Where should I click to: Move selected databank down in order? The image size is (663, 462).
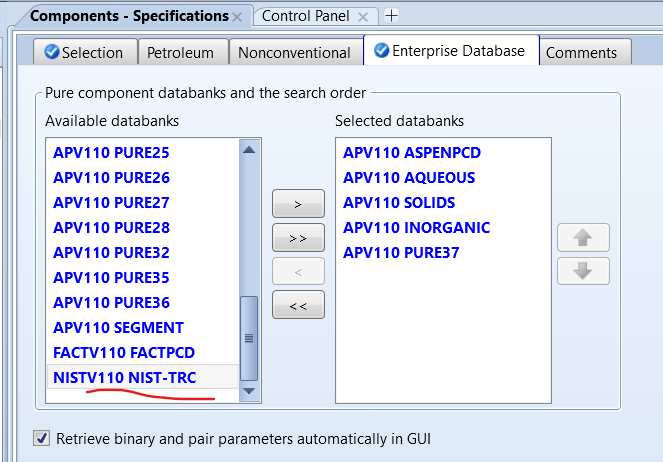click(583, 271)
